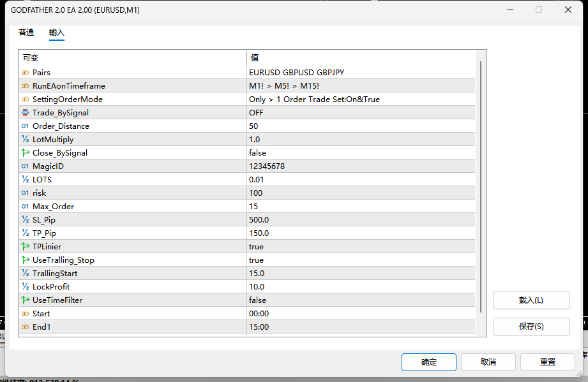The image size is (588, 382).
Task: Click the enum icon next to Trade_BySignal
Action: click(x=25, y=112)
